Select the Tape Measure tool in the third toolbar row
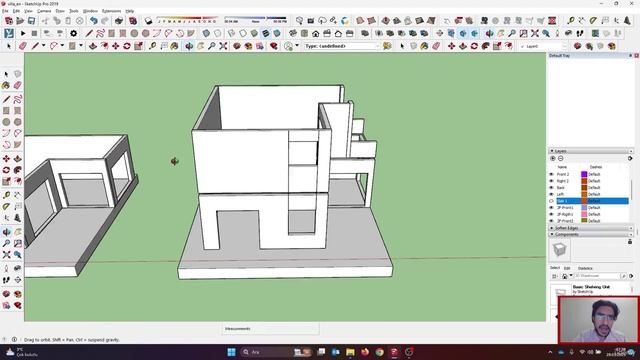The height and width of the screenshot is (360, 640). tap(152, 46)
